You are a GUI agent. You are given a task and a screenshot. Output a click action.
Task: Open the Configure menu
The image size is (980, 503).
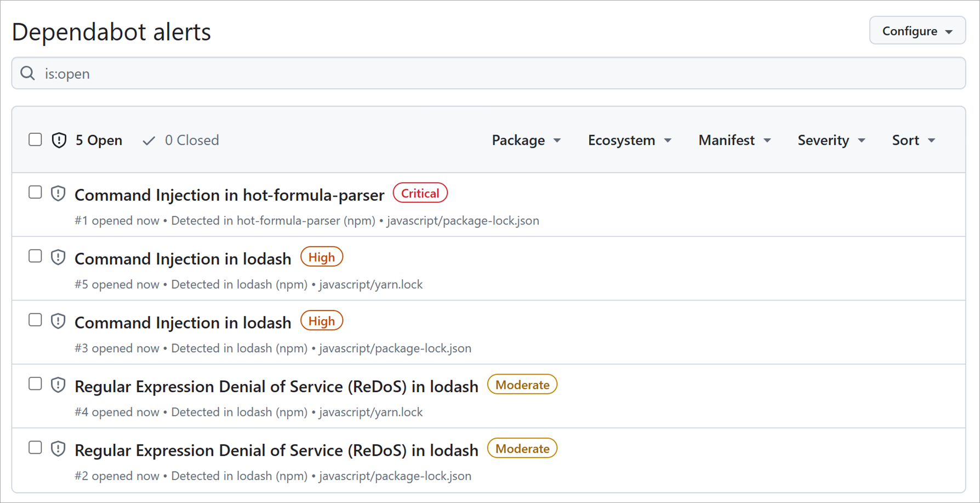(917, 31)
